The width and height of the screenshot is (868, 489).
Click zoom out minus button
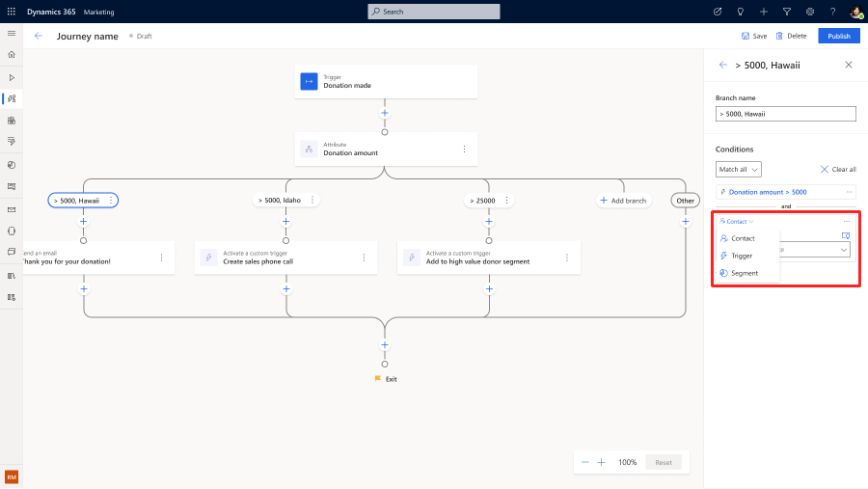pos(584,462)
